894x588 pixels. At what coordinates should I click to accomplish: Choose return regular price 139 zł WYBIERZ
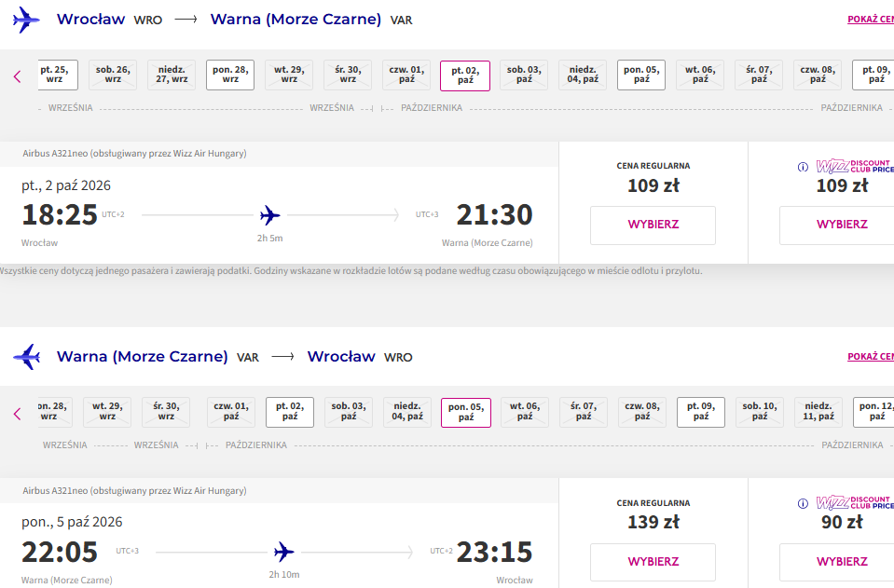653,562
